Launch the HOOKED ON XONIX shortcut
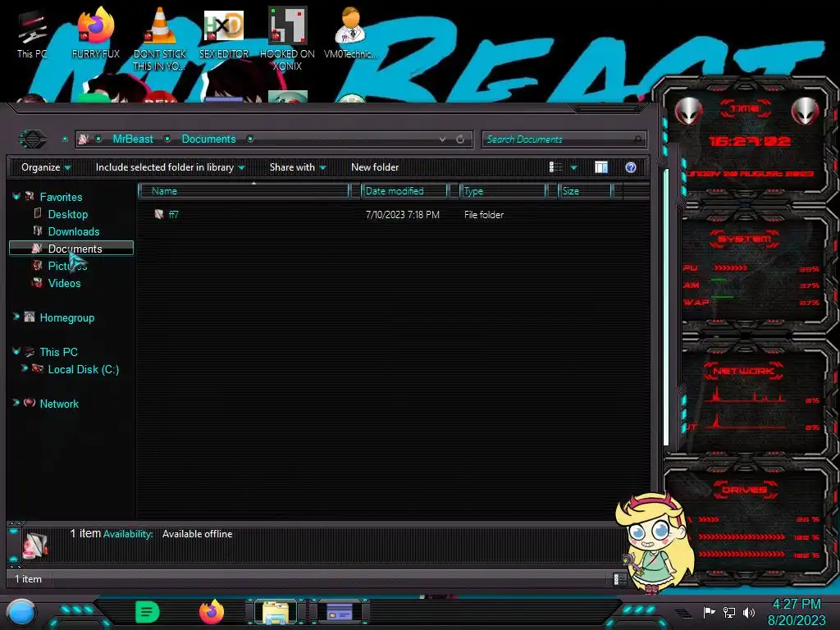Screen dimensions: 840x630 (x=288, y=39)
